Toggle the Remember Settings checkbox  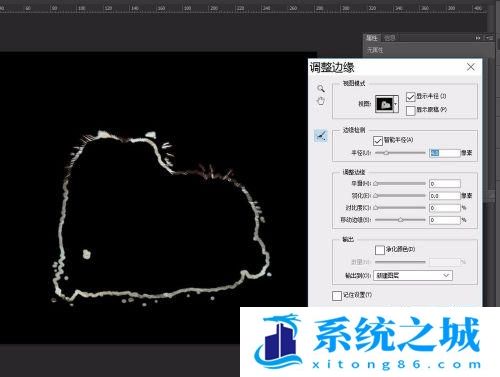[x=337, y=295]
